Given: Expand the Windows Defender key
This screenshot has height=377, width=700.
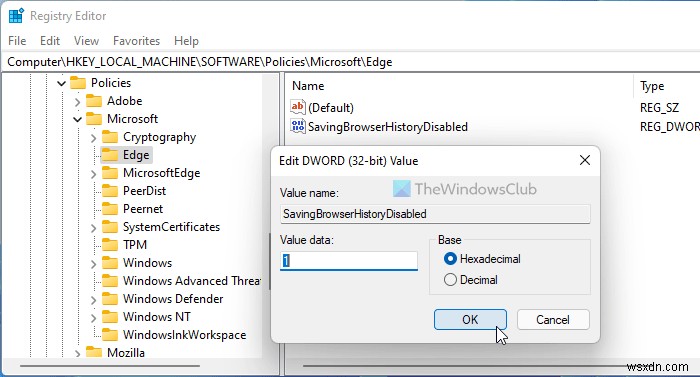Looking at the screenshot, I should pyautogui.click(x=94, y=299).
